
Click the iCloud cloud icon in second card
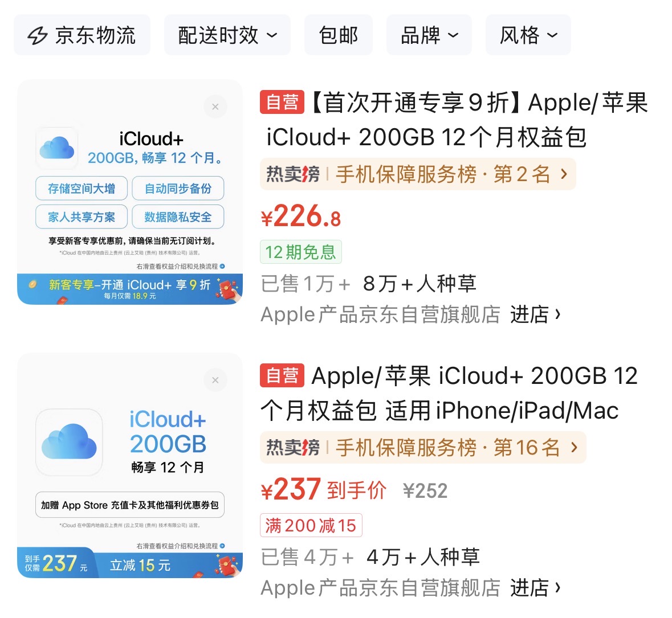(x=69, y=442)
